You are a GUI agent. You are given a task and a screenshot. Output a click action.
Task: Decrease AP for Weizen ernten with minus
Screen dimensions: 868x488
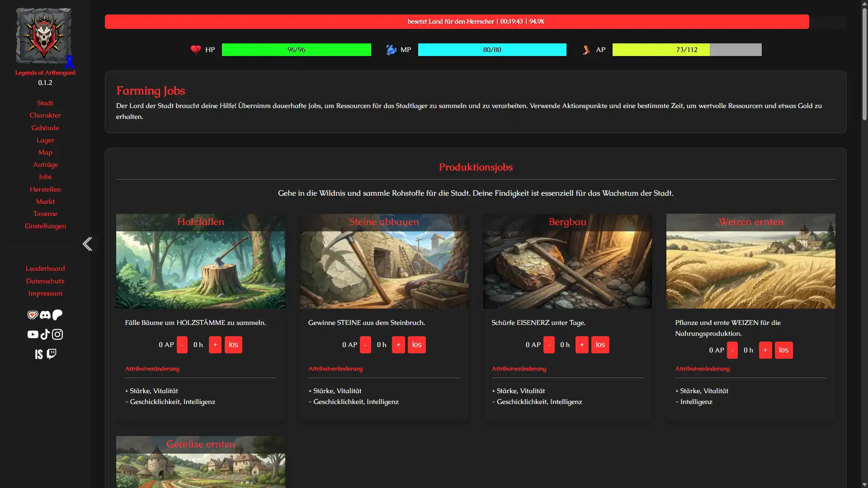point(732,350)
